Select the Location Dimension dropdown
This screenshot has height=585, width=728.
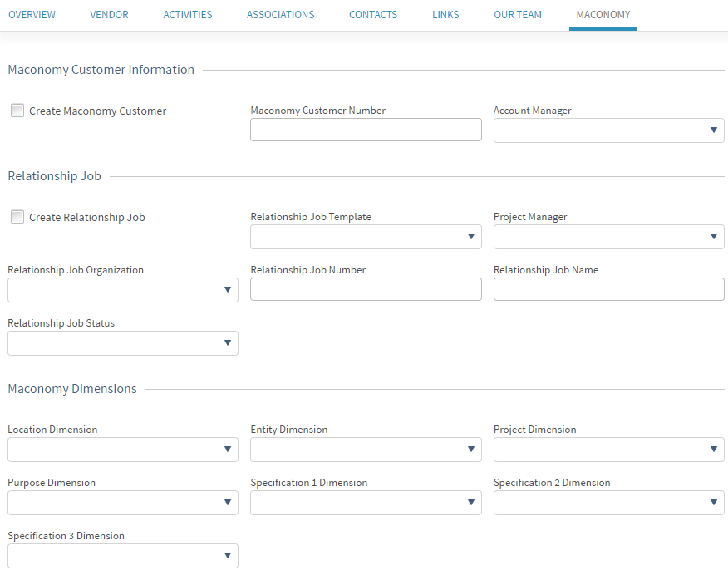122,450
